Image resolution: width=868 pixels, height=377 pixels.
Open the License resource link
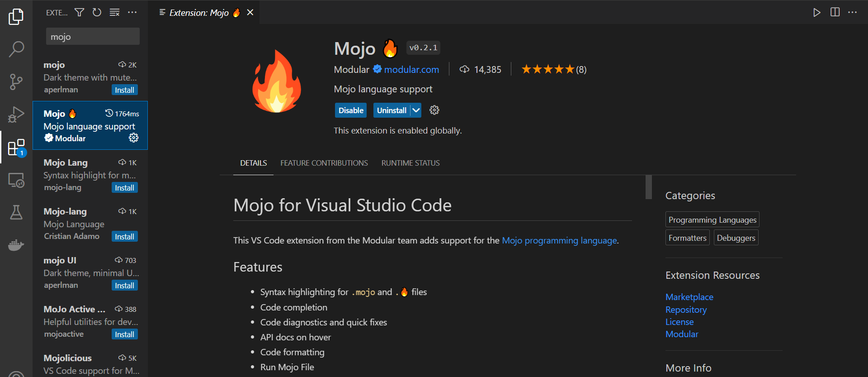(x=679, y=322)
